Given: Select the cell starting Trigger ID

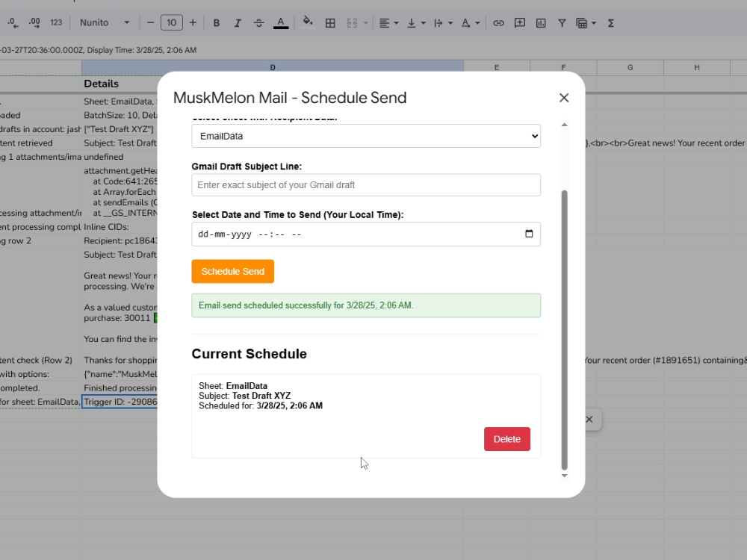Looking at the screenshot, I should 120,402.
